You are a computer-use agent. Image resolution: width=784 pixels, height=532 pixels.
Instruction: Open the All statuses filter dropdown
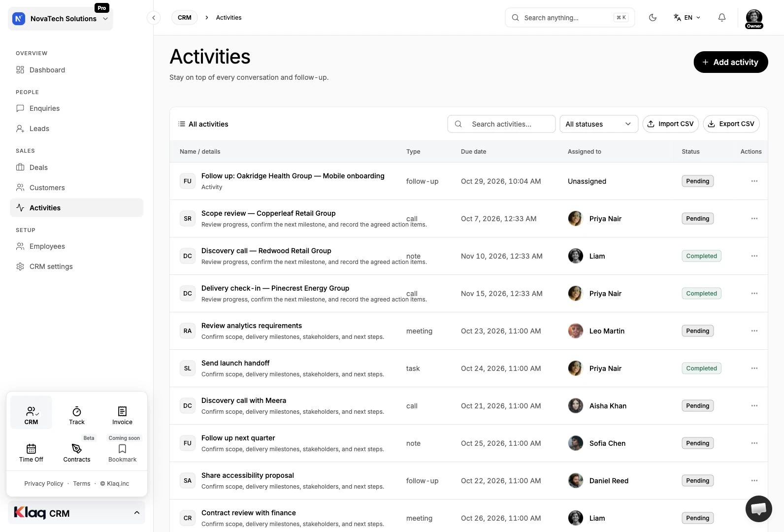pos(599,124)
